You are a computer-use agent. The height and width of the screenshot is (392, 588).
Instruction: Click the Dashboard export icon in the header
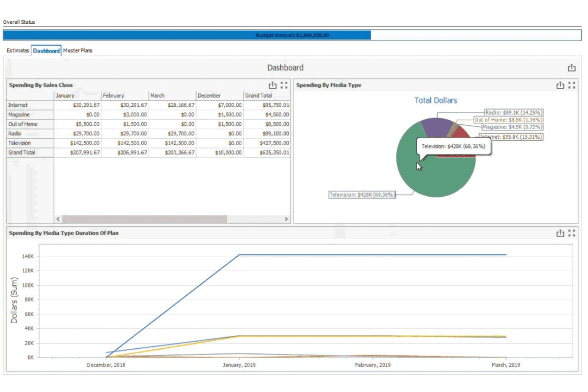tap(571, 68)
